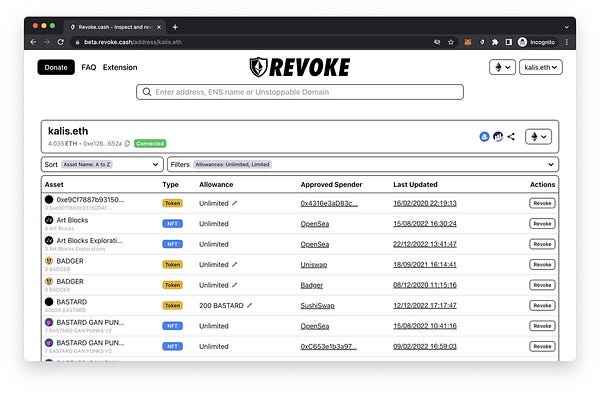Click the Art Blocks asset icon
The width and height of the screenshot is (600, 393).
click(x=49, y=220)
